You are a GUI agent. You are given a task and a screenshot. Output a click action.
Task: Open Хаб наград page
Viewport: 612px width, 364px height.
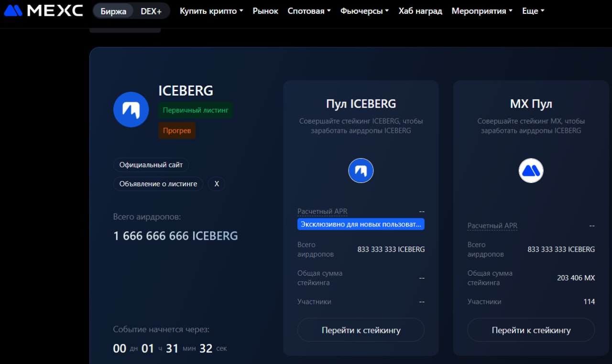(x=420, y=11)
